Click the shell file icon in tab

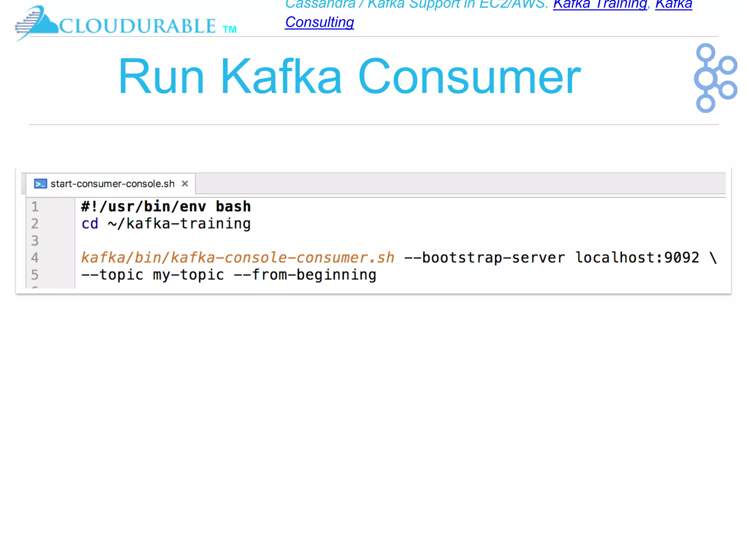point(40,184)
